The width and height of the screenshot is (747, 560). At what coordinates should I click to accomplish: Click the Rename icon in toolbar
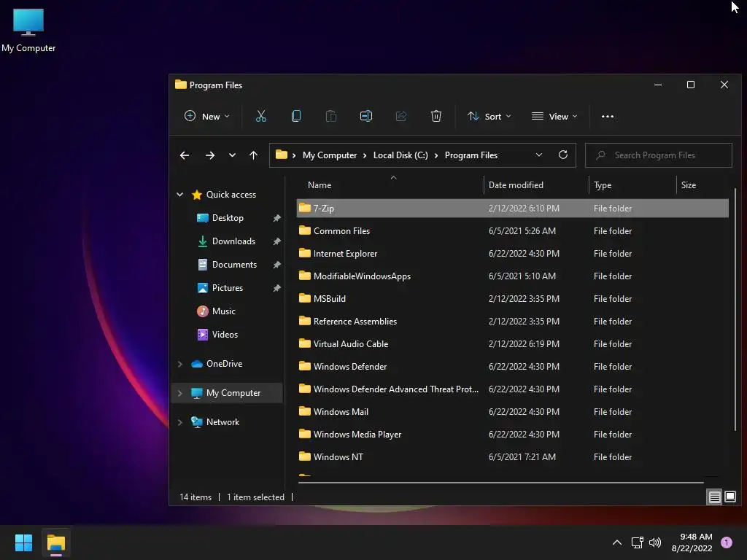366,116
